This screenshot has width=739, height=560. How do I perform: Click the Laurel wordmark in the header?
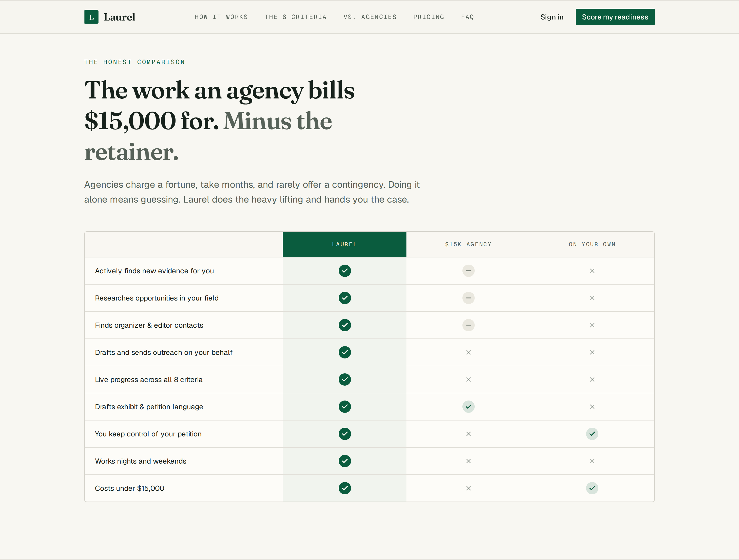pyautogui.click(x=119, y=17)
